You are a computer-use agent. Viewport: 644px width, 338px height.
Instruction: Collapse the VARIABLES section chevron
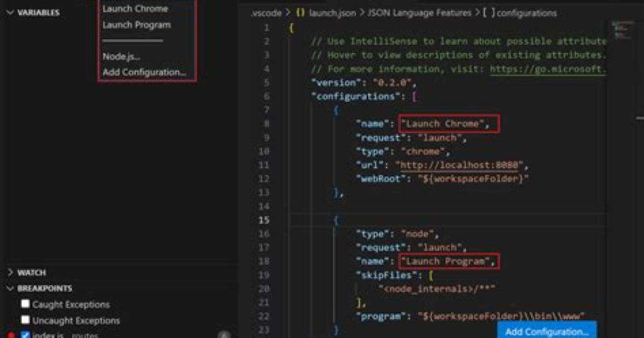(x=10, y=13)
